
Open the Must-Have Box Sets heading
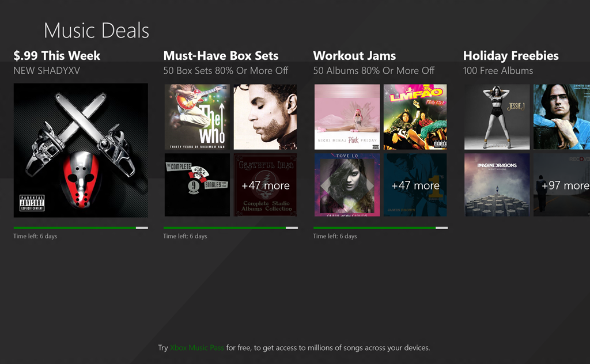click(221, 56)
